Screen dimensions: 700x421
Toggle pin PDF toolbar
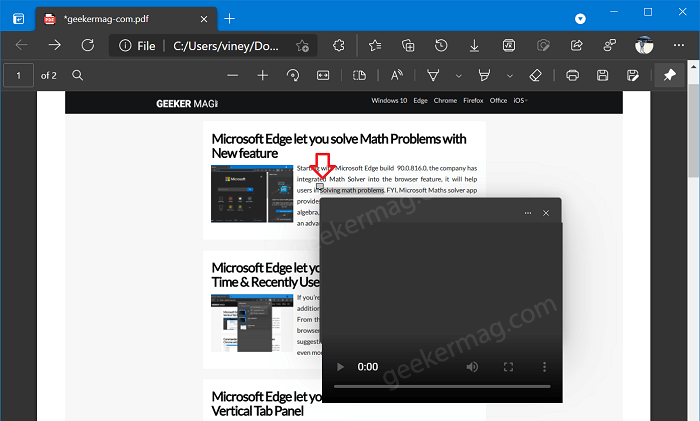pyautogui.click(x=669, y=75)
